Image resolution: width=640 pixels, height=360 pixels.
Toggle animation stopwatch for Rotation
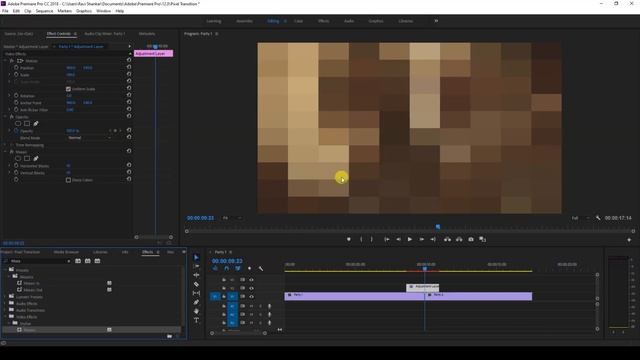(16, 96)
